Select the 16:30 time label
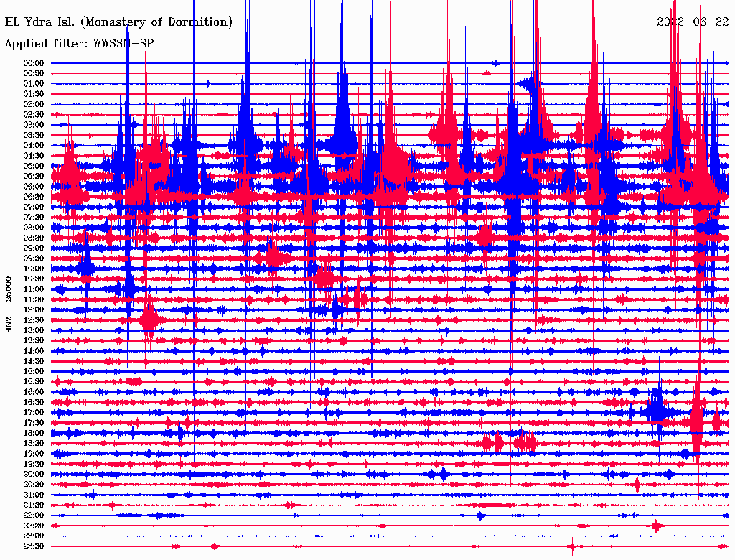This screenshot has width=735, height=560. point(34,403)
